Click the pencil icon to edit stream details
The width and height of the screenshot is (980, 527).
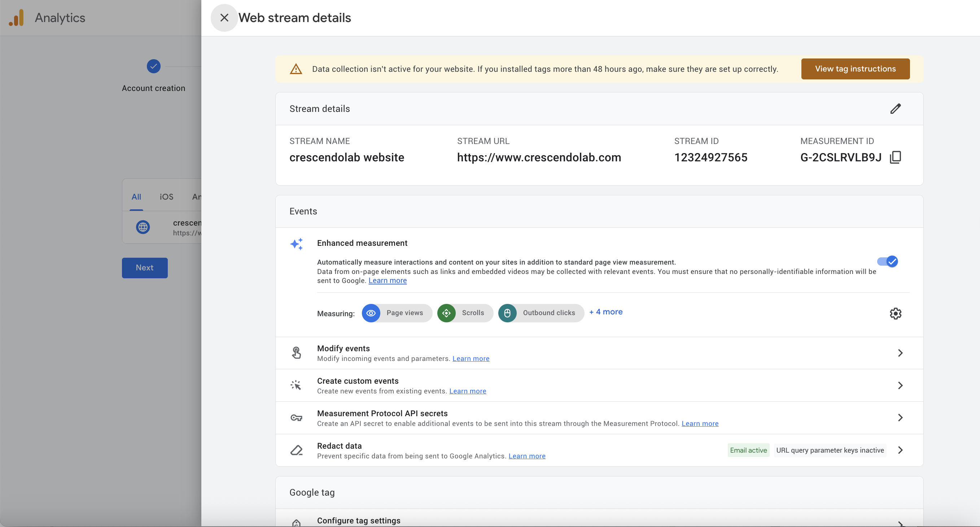895,109
